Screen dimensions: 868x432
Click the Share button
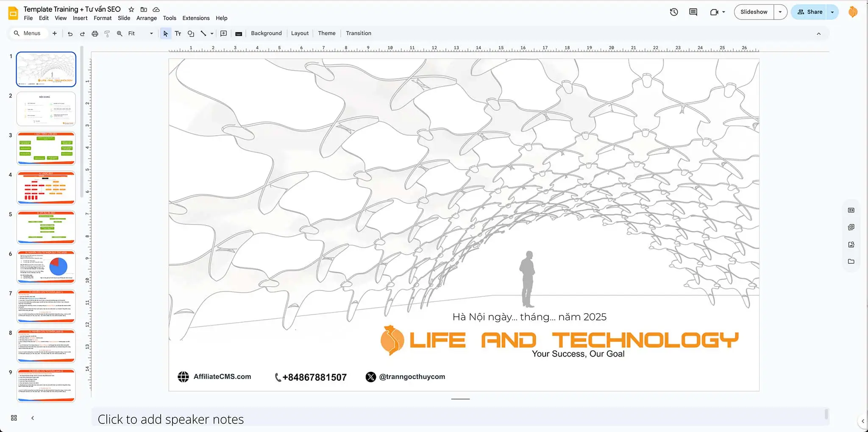[x=810, y=12]
